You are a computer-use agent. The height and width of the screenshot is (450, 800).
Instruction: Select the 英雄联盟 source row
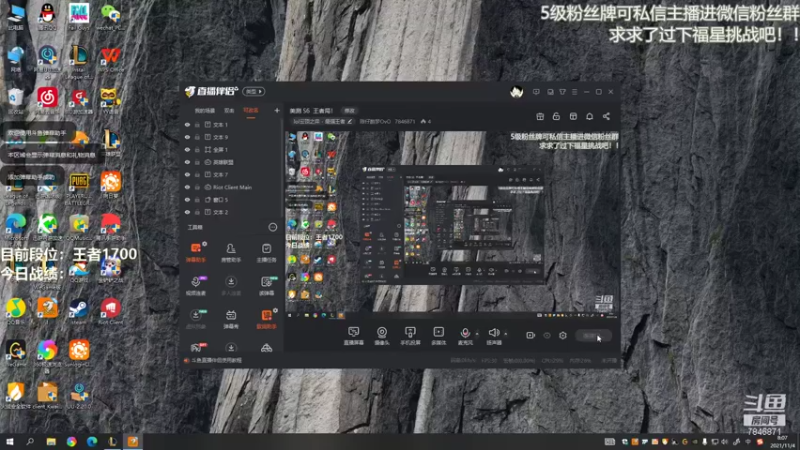click(x=232, y=162)
